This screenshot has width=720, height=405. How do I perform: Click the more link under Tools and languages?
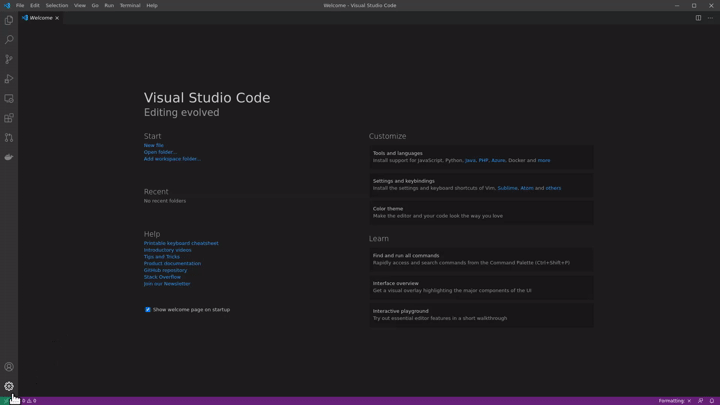pos(544,160)
